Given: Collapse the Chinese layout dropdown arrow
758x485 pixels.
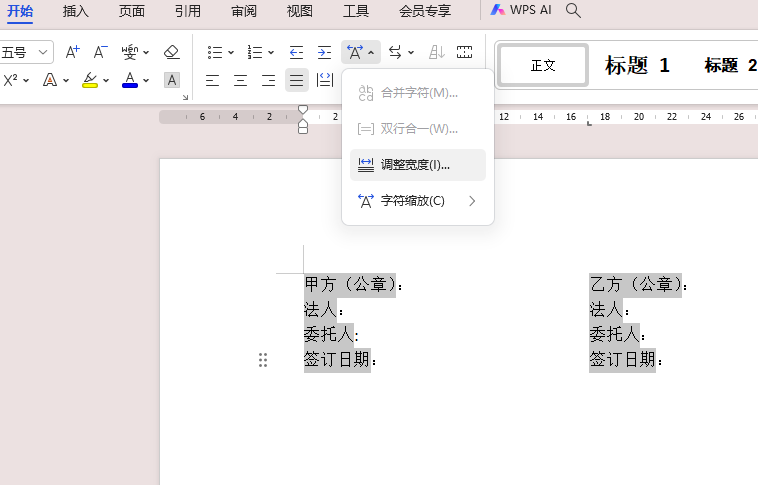Looking at the screenshot, I should coord(371,52).
